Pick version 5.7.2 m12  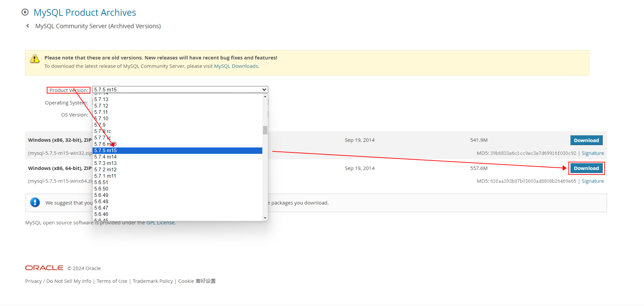[177, 170]
